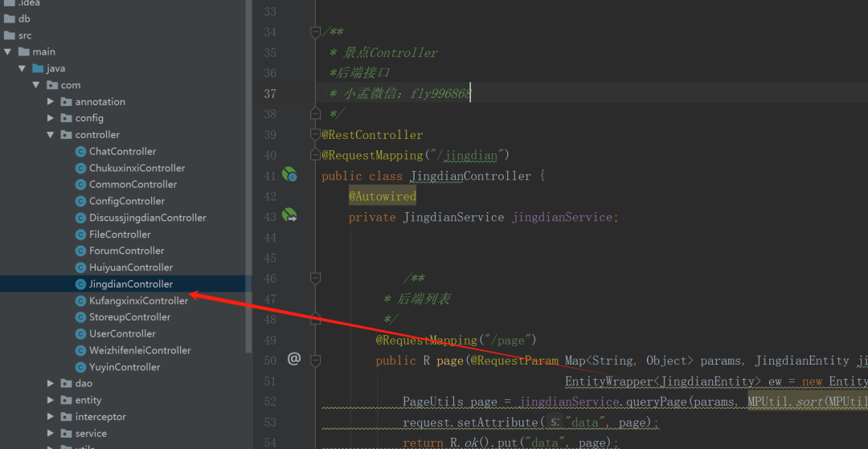Click line number 37 in gutter
Screen dimensions: 868x449
pos(269,93)
